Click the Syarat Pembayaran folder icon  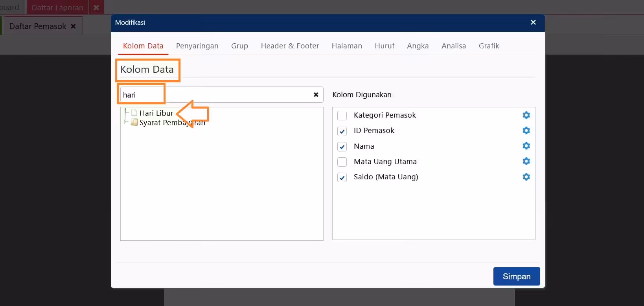click(x=134, y=122)
